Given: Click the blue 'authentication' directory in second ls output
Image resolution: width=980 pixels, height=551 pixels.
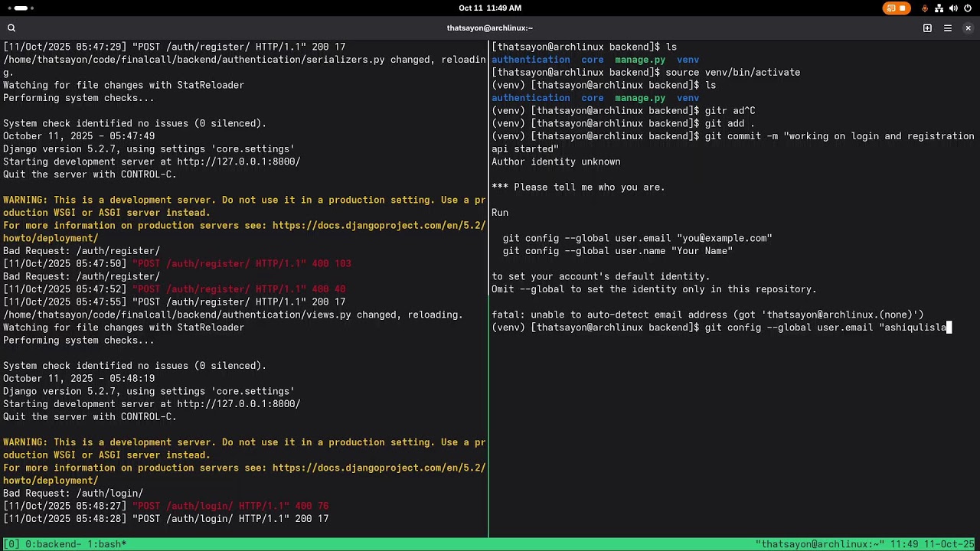Looking at the screenshot, I should 531,98.
